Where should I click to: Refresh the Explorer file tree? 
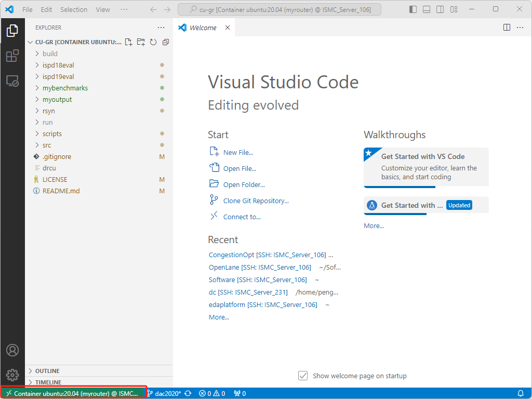153,42
